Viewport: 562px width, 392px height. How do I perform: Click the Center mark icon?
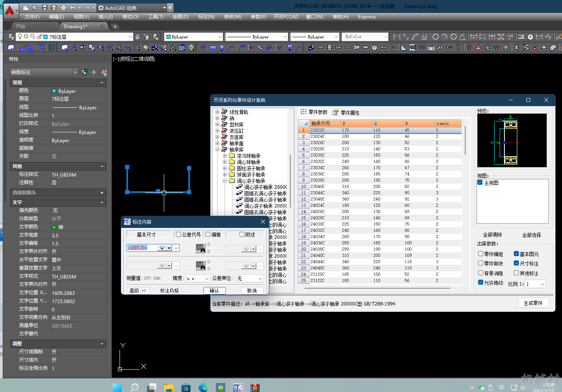pyautogui.click(x=530, y=37)
